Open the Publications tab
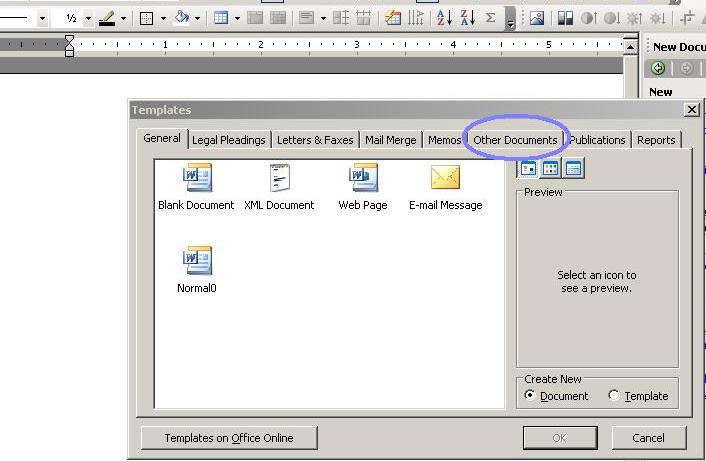 tap(597, 140)
